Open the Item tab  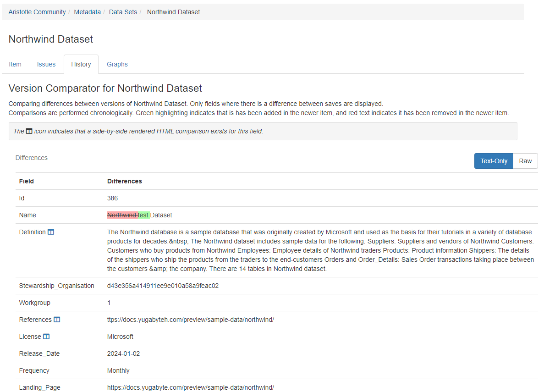[15, 64]
